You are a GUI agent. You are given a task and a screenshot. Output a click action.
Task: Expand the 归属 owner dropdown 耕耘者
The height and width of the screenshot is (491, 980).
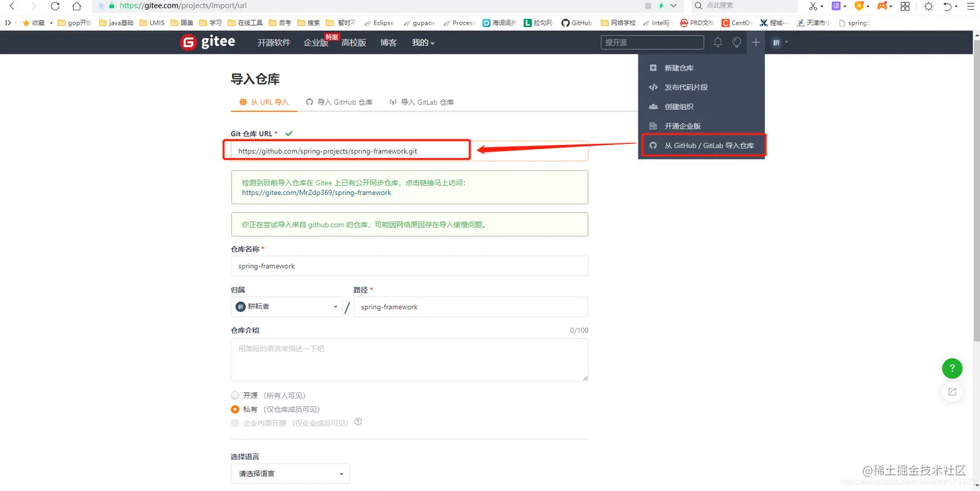(x=286, y=307)
